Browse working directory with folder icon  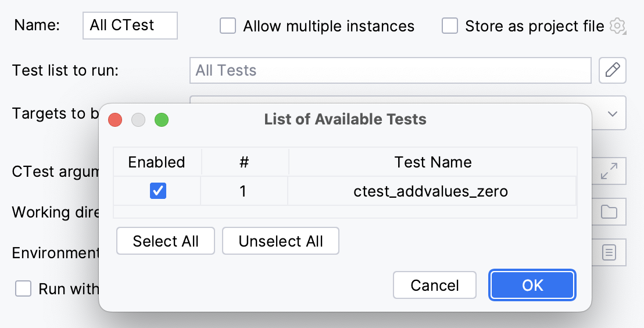coord(609,212)
